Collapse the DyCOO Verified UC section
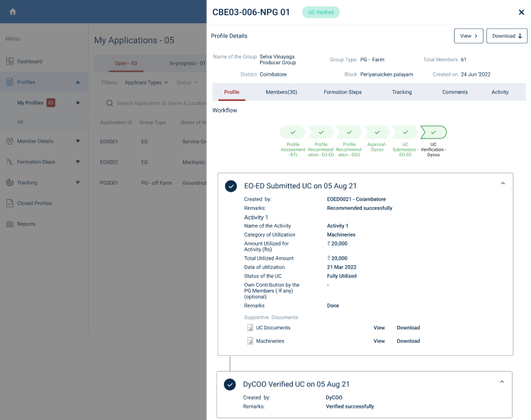531x420 pixels. (503, 382)
